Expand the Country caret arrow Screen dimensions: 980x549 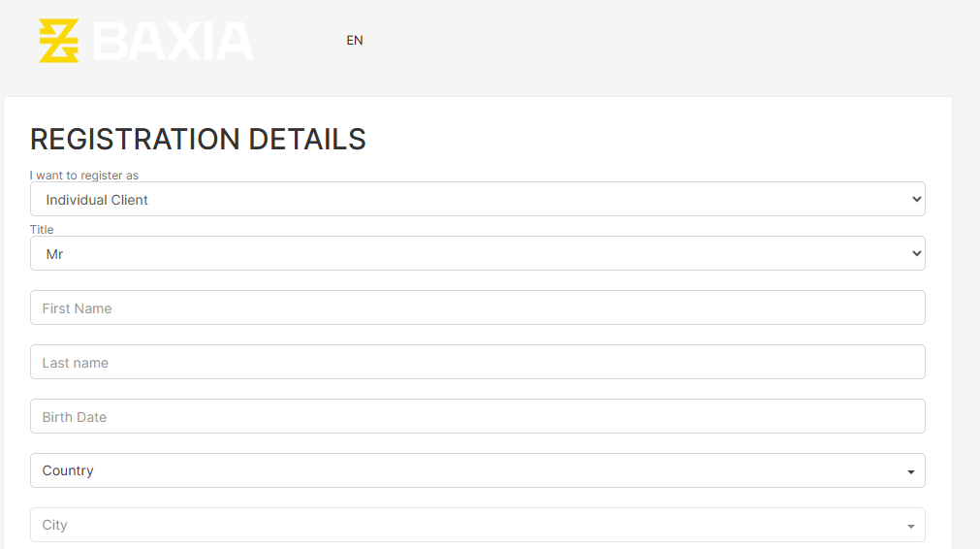coord(910,472)
